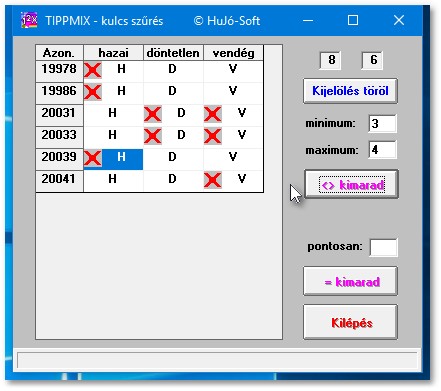Select row header 20039

(59, 159)
